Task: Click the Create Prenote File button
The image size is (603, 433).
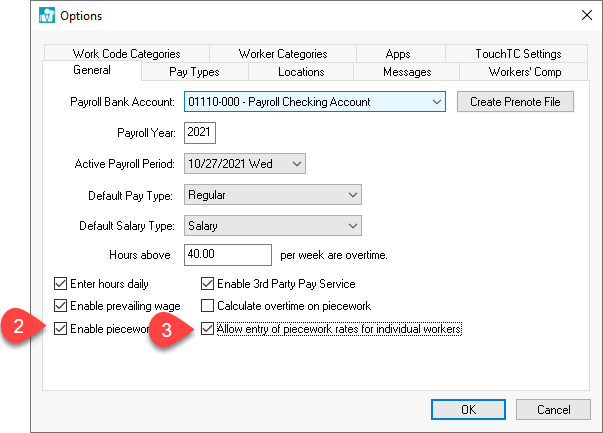Action: pyautogui.click(x=515, y=102)
